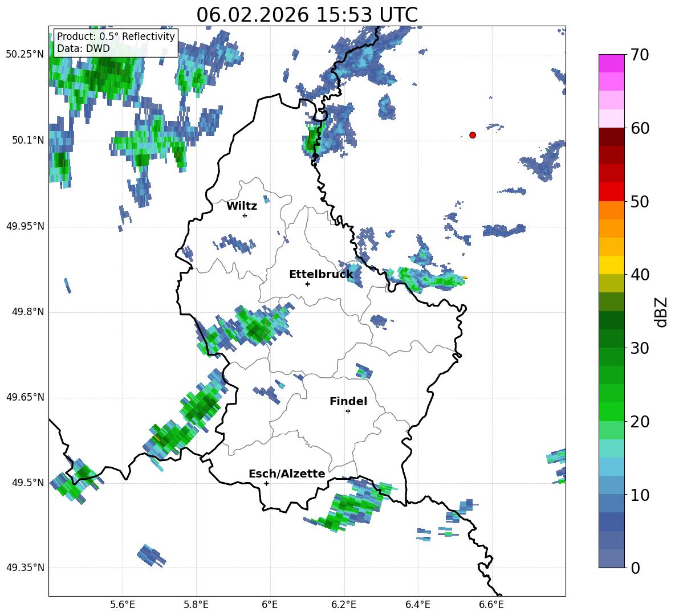Click the 30 colorbar tick value
This screenshot has height=616, width=675.
click(640, 348)
